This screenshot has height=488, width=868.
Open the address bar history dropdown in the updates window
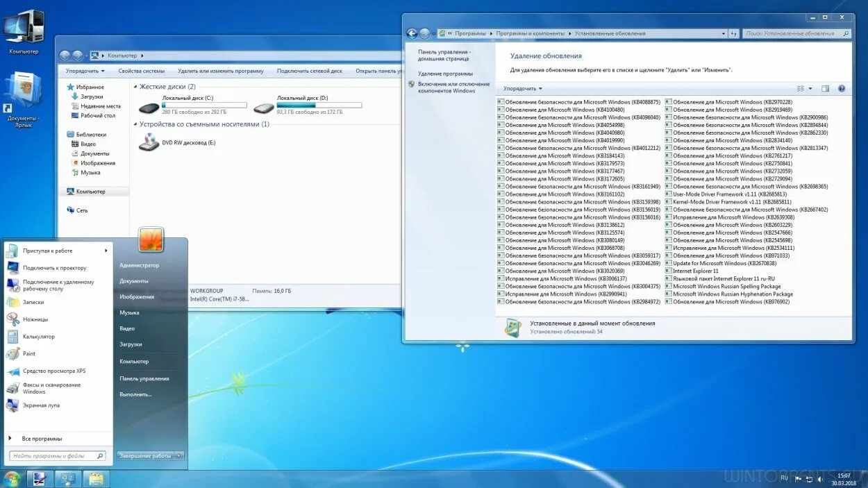pos(724,33)
